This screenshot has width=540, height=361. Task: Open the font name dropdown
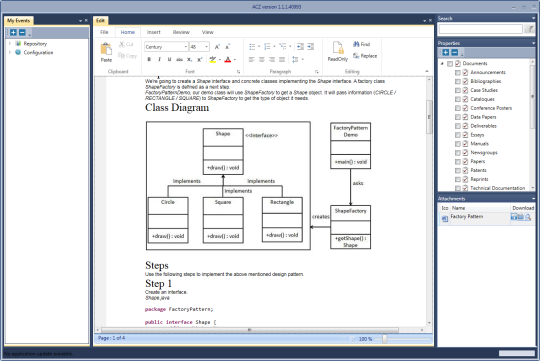186,47
